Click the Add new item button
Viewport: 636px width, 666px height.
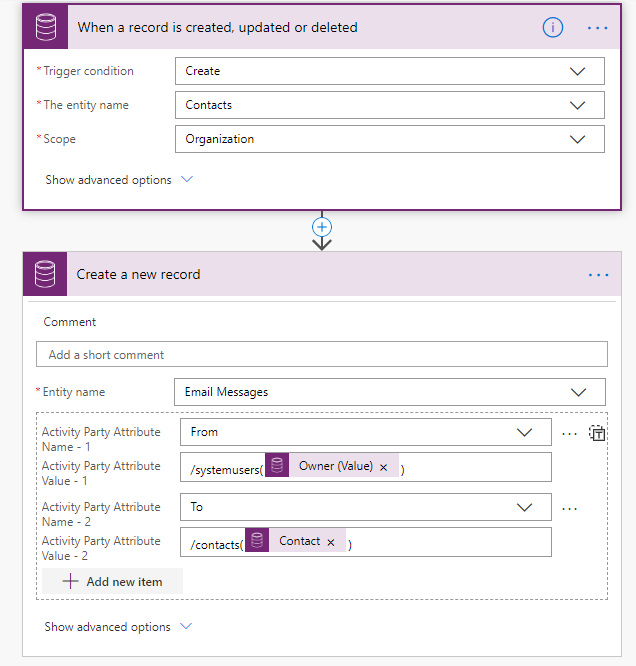[113, 581]
